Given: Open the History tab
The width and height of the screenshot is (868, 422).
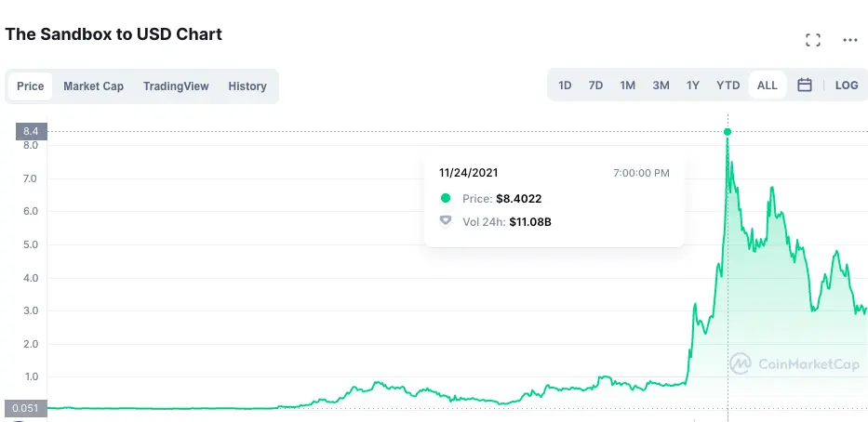Looking at the screenshot, I should coord(247,86).
